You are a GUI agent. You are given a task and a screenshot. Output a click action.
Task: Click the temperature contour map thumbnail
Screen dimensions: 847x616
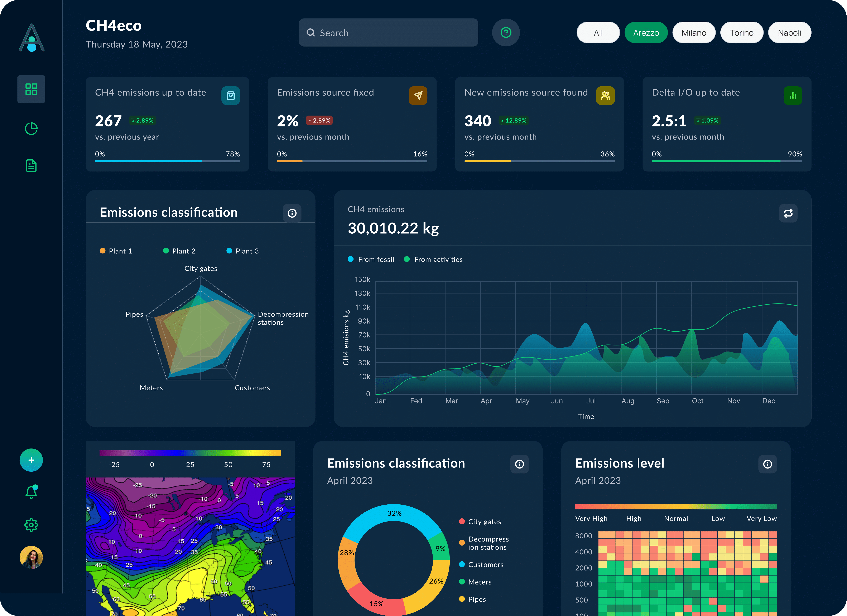pyautogui.click(x=190, y=547)
